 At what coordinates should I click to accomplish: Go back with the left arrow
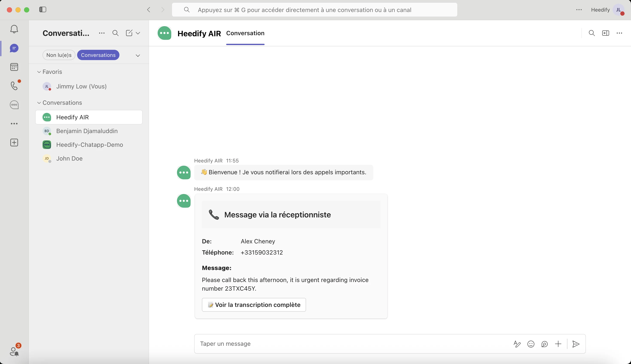(x=149, y=10)
